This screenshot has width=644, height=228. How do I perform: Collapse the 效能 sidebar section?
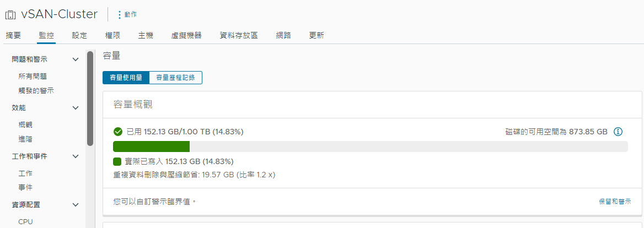click(75, 108)
